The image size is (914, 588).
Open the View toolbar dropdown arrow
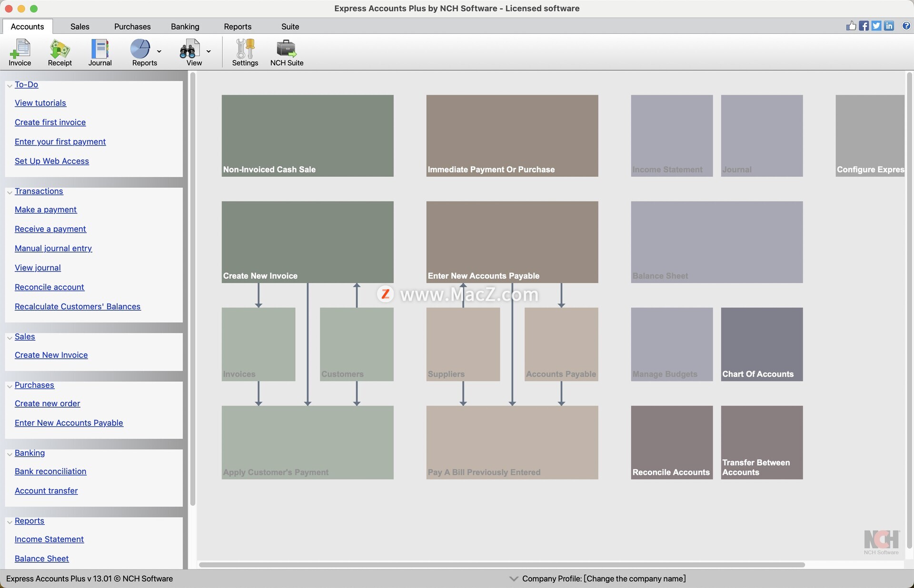click(x=209, y=51)
